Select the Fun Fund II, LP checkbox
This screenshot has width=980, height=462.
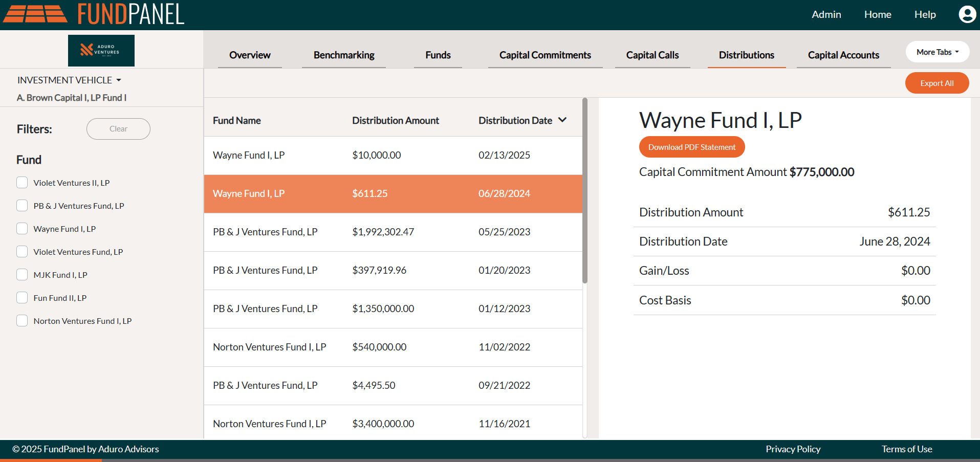22,298
